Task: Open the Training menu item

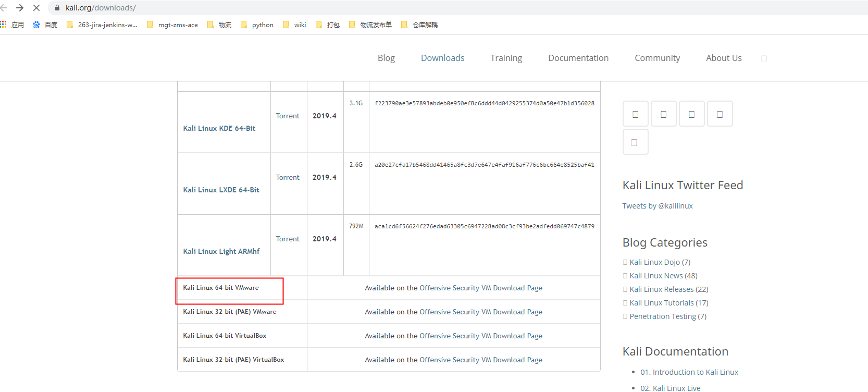Action: click(x=506, y=58)
